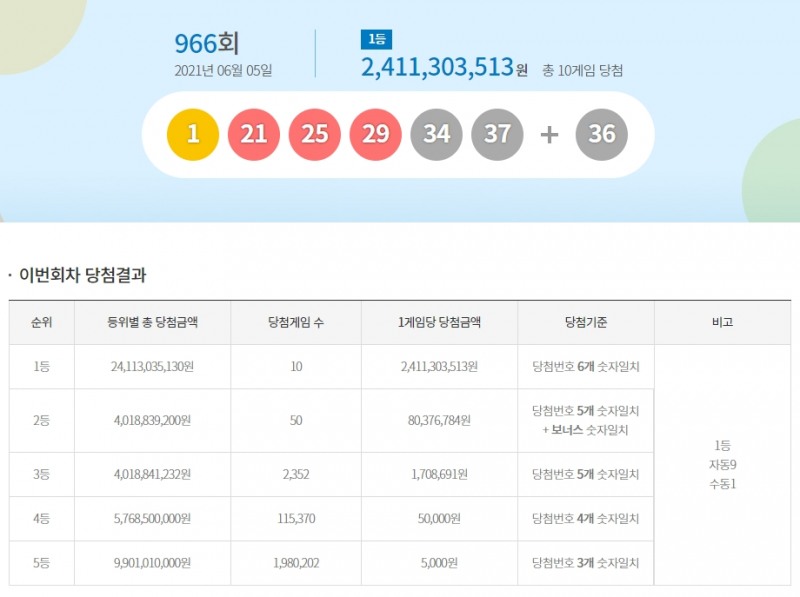800x597 pixels.
Task: Click lottery ball number 37
Action: click(x=499, y=132)
